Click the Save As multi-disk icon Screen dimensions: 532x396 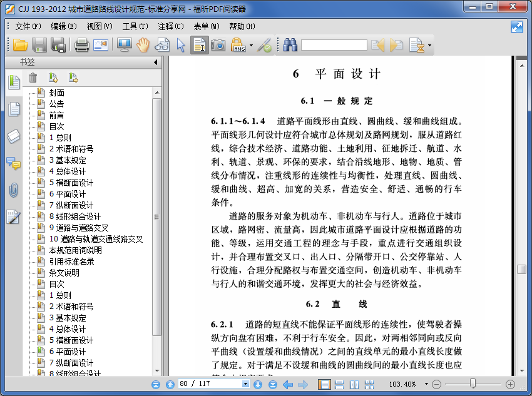point(58,45)
